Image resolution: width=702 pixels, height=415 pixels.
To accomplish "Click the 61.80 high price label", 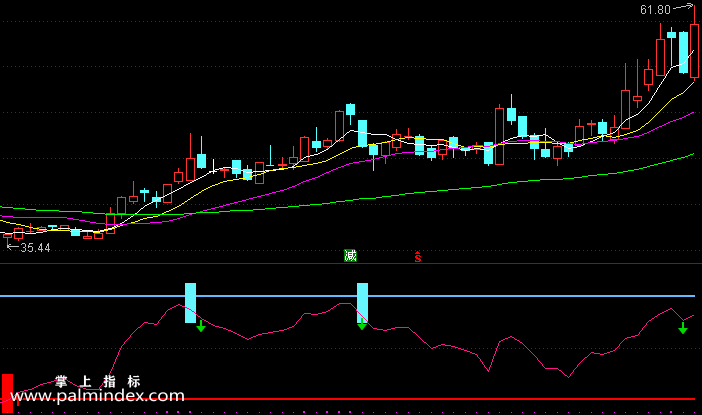I will (x=655, y=9).
